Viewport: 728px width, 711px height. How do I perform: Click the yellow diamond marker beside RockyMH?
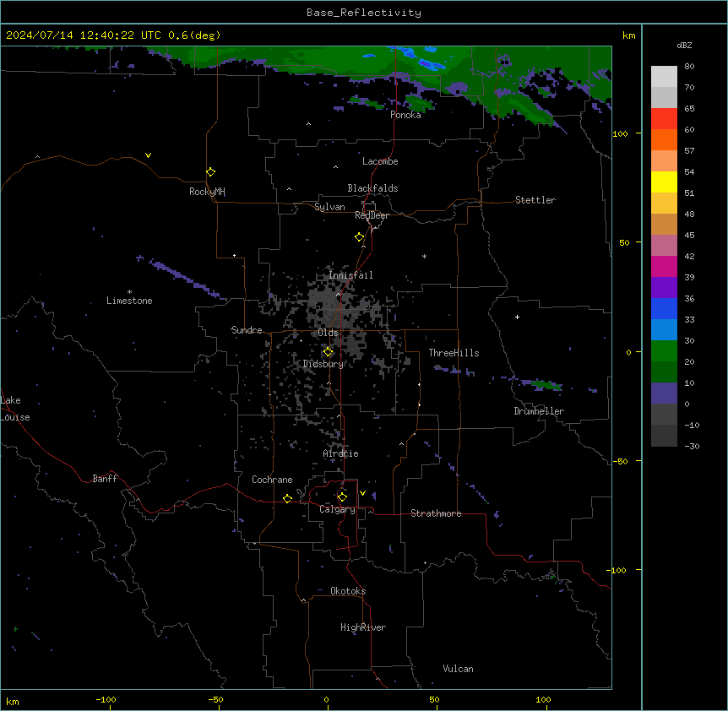point(210,172)
